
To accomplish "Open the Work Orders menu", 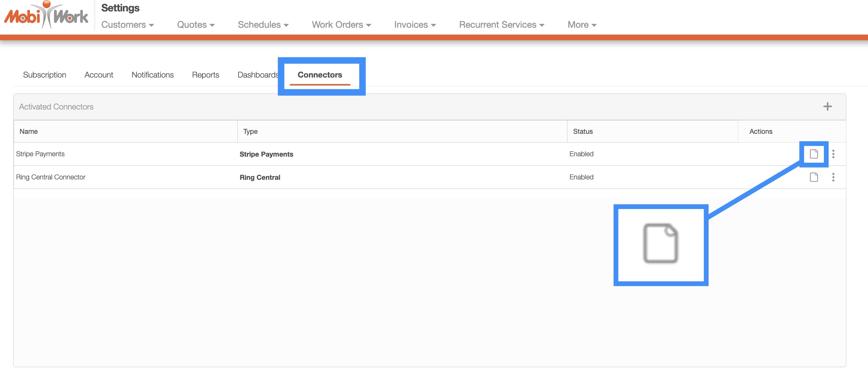I will [341, 25].
